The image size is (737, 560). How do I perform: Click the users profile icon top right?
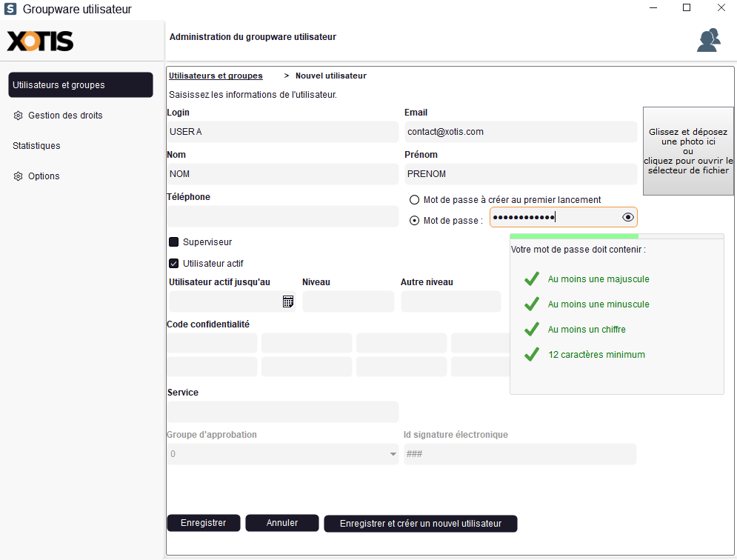coord(708,40)
